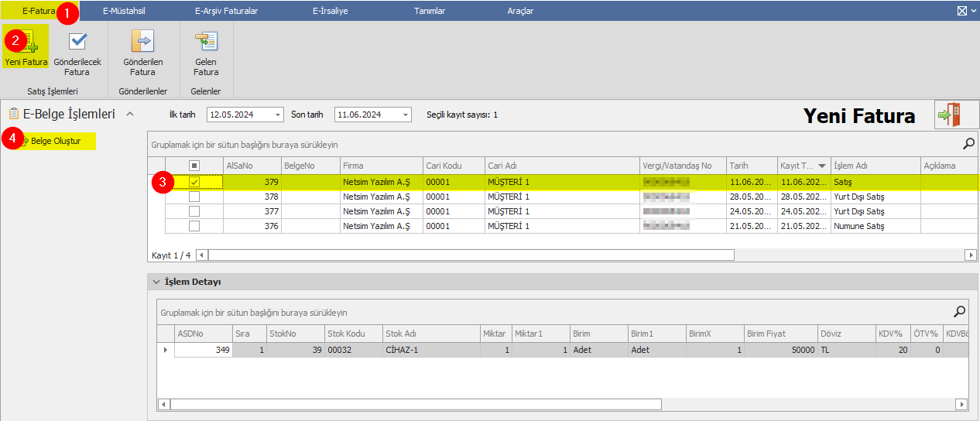980x421 pixels.
Task: Open the Araçlar tab
Action: 520,11
